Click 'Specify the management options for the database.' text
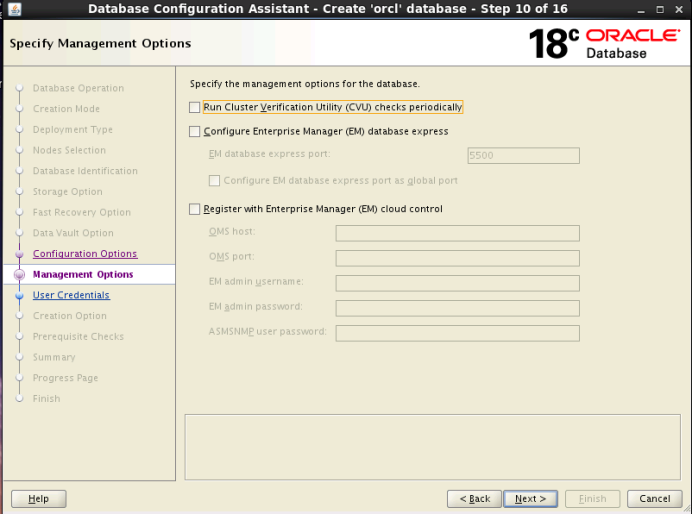The image size is (693, 515). click(305, 84)
